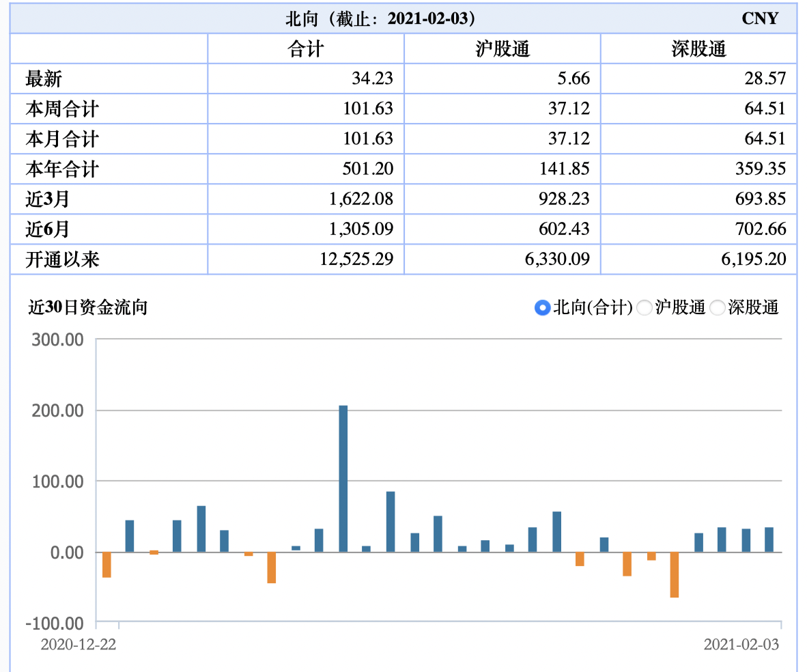This screenshot has width=807, height=672.
Task: Click the 深股通 column header
Action: 699,49
